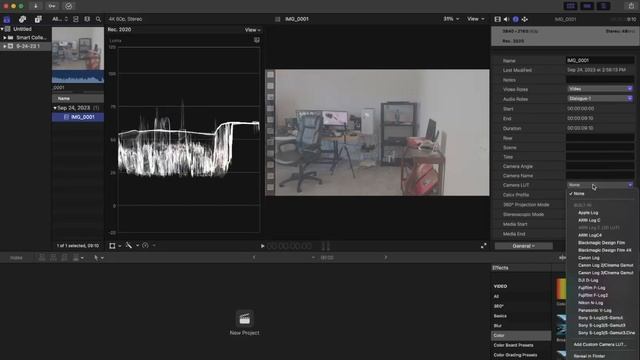The width and height of the screenshot is (640, 360).
Task: Click the Share export icon at top right
Action: point(631,6)
